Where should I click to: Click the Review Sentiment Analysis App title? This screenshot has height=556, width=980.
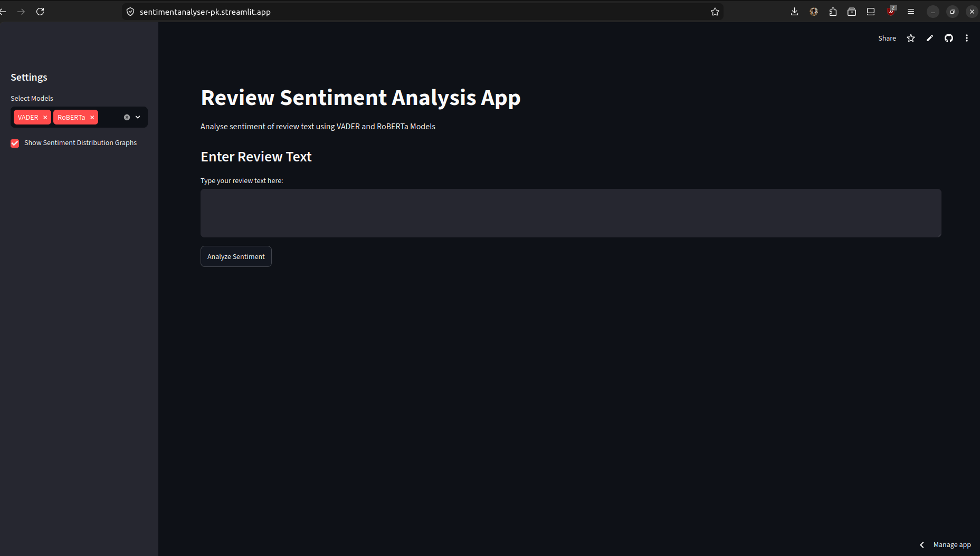click(360, 98)
